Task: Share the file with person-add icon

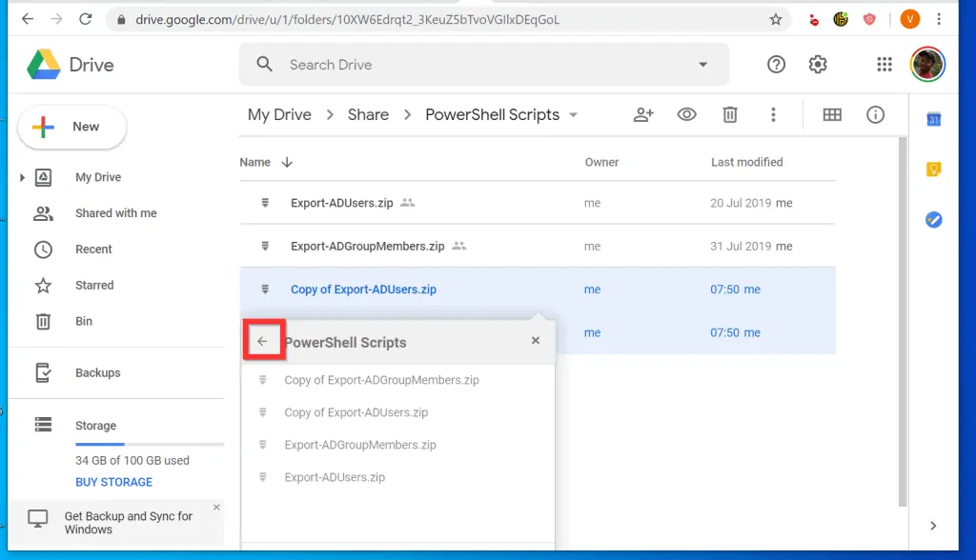Action: pos(643,114)
